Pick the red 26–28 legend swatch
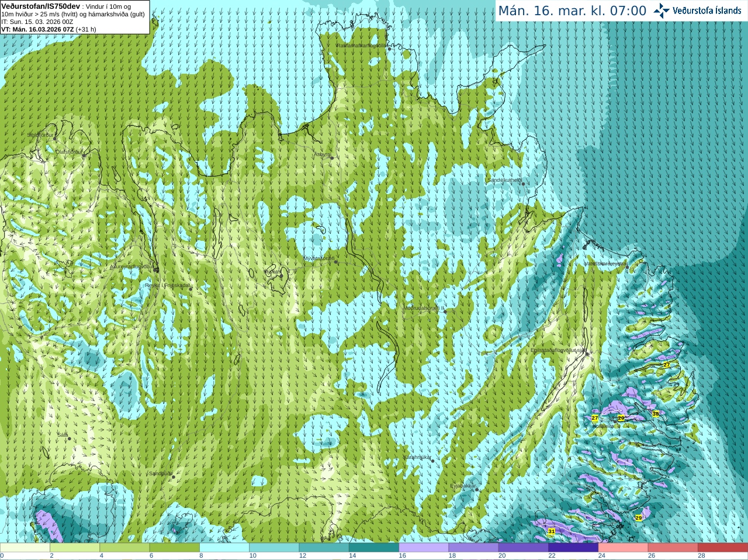 pyautogui.click(x=673, y=548)
